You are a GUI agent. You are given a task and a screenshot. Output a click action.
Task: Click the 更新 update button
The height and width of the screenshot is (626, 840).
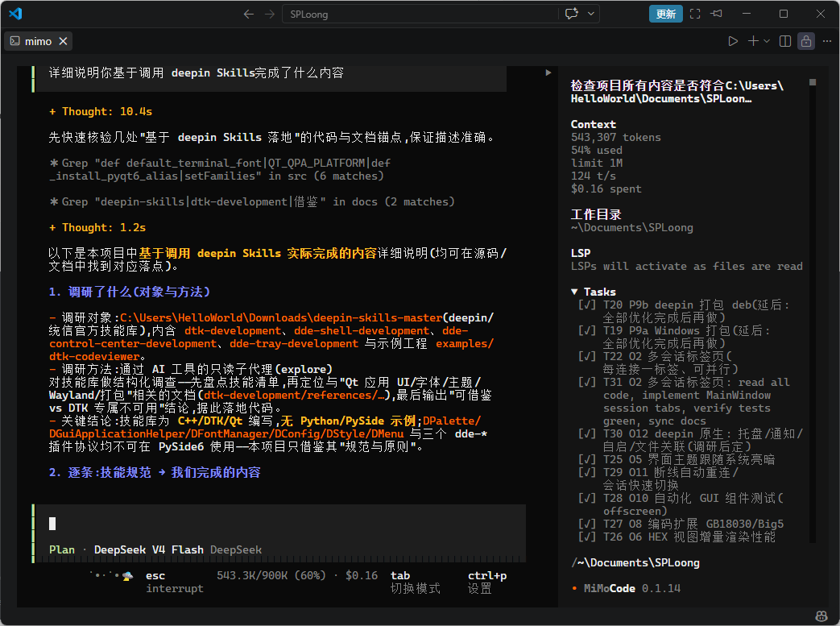point(665,14)
